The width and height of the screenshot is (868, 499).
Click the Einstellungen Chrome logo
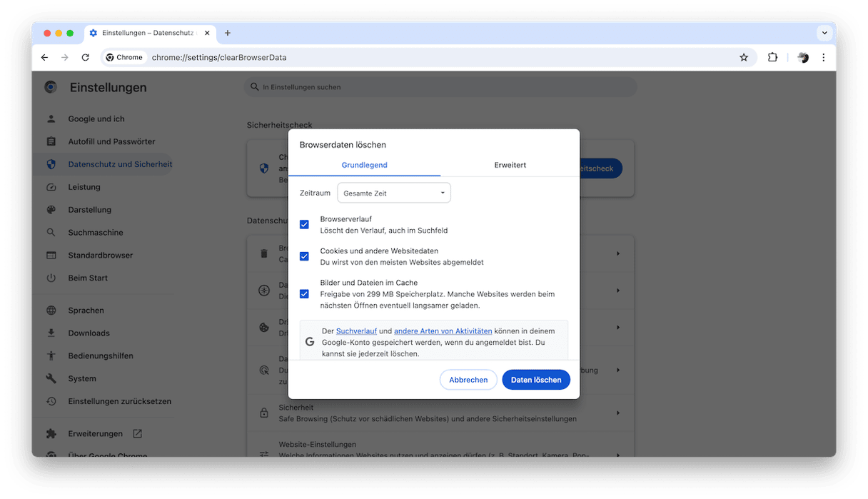51,87
